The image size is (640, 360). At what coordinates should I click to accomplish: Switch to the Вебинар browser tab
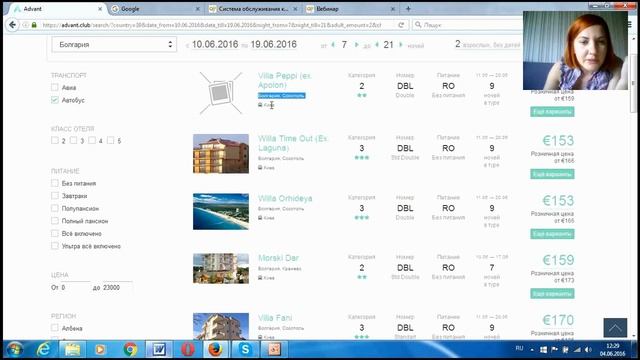coord(351,9)
